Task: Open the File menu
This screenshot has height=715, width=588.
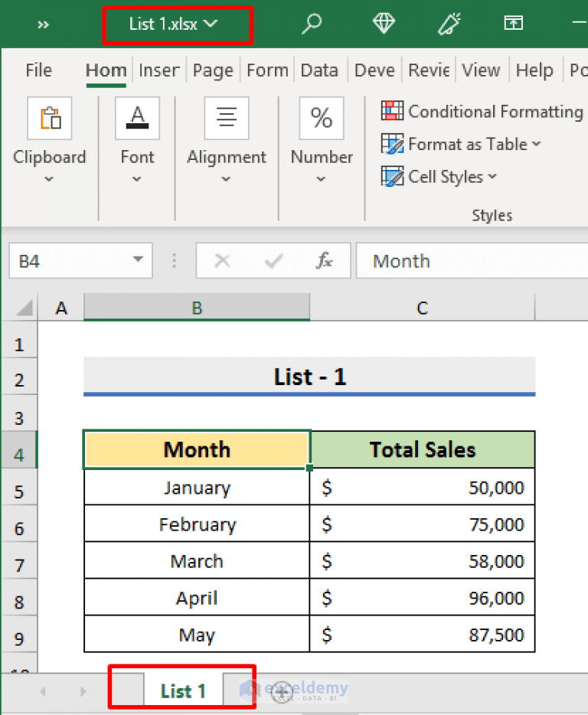Action: pyautogui.click(x=38, y=70)
